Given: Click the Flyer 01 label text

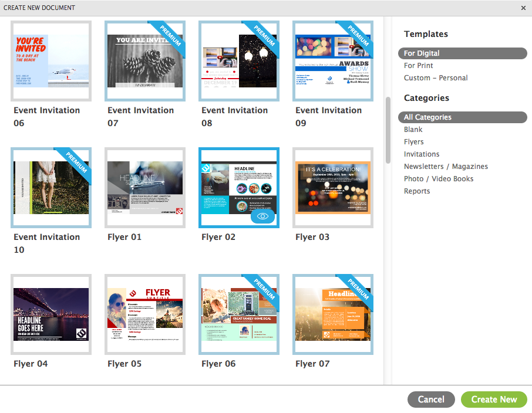Looking at the screenshot, I should click(x=124, y=237).
